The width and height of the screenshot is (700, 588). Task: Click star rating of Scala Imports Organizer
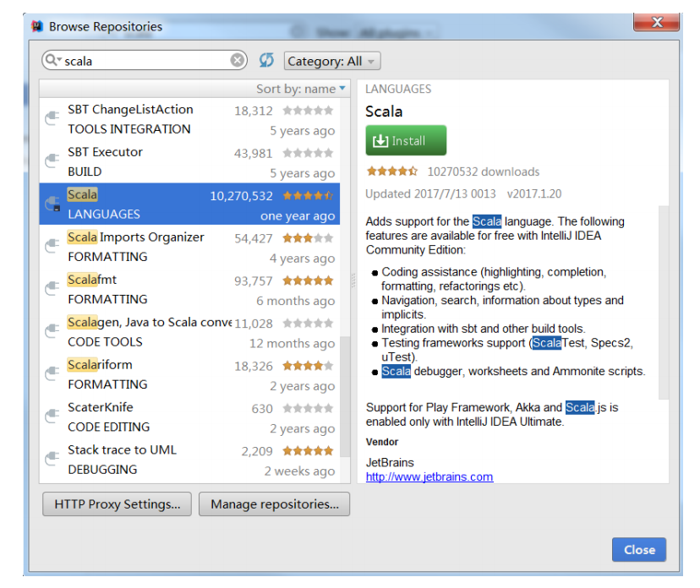click(x=308, y=238)
